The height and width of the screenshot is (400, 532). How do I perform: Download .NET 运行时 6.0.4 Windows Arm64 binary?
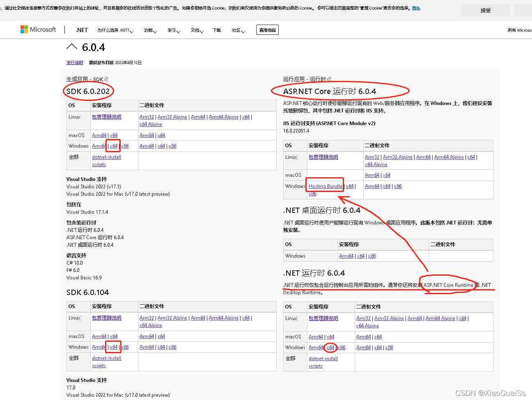(363, 347)
